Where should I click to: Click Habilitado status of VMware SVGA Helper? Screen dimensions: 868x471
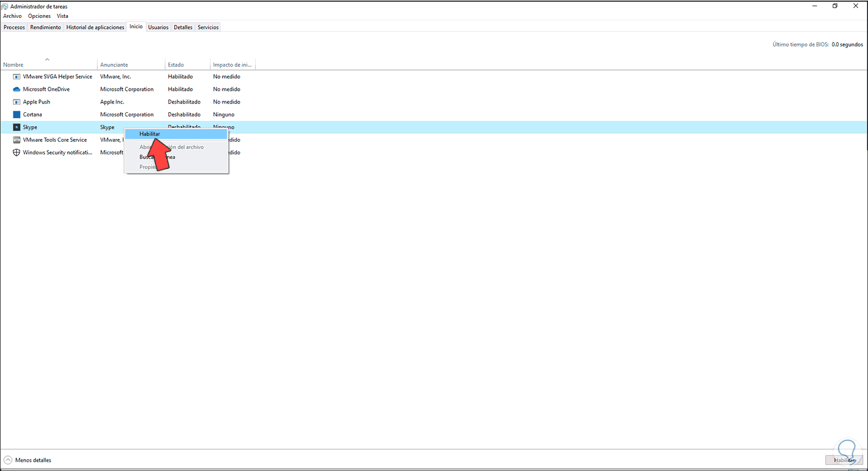[x=181, y=76]
